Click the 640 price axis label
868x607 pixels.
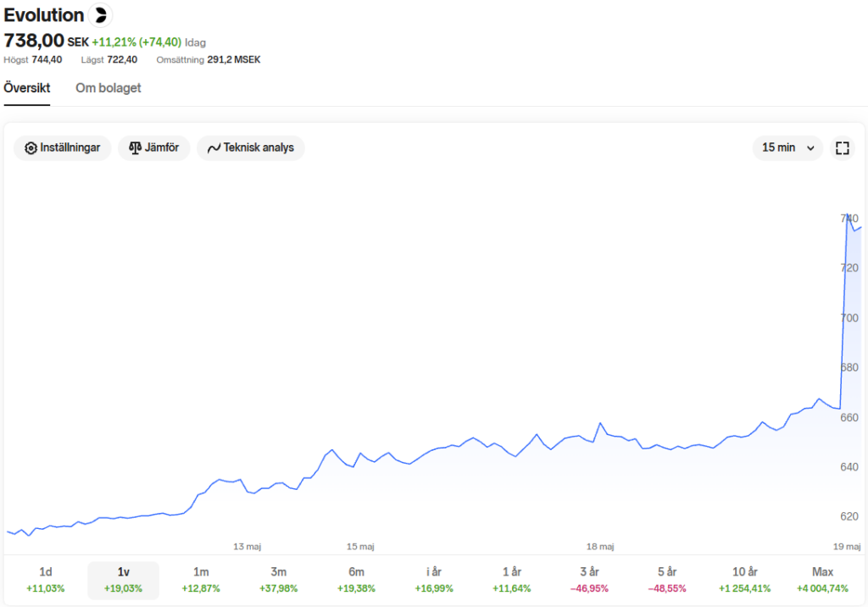pyautogui.click(x=849, y=467)
